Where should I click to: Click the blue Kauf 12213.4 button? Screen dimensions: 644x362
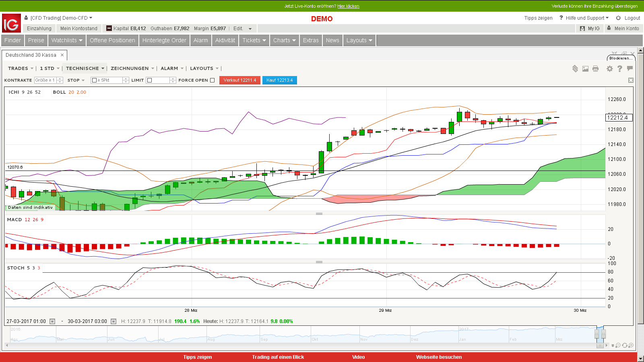click(279, 80)
